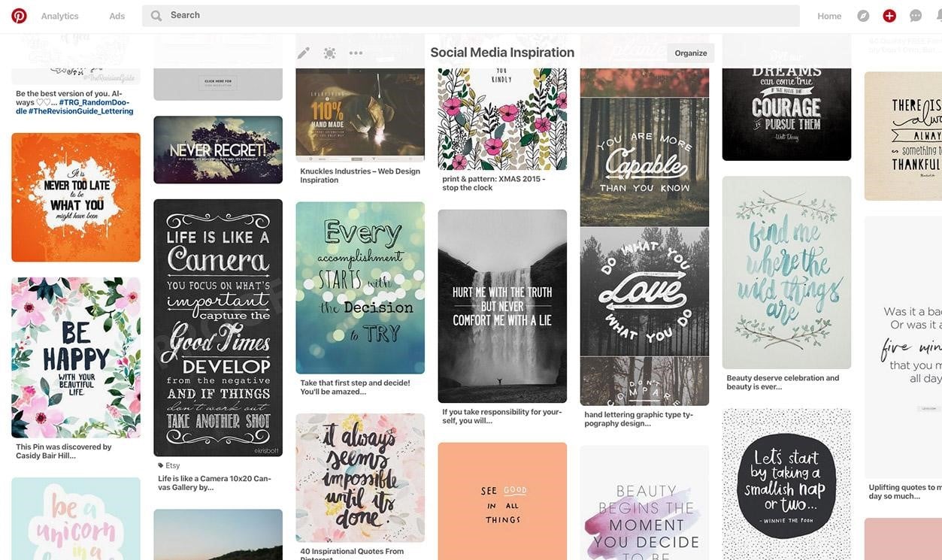Screen dimensions: 942x560
Task: Click the 'Knuckles Industries – Web Design Inspiration' caption
Action: (x=360, y=176)
